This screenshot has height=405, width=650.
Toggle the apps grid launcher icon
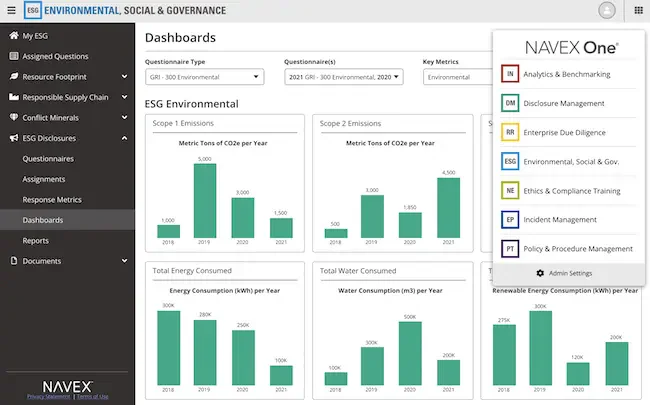pyautogui.click(x=638, y=10)
